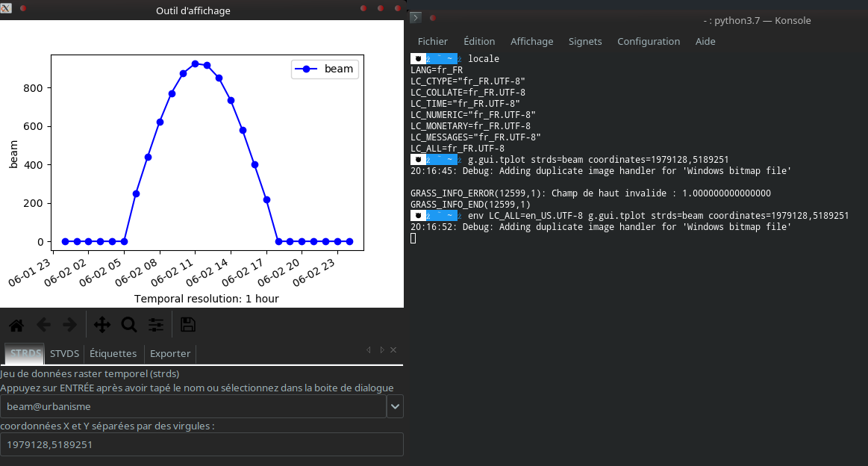Go forward to the next plot view

[69, 324]
